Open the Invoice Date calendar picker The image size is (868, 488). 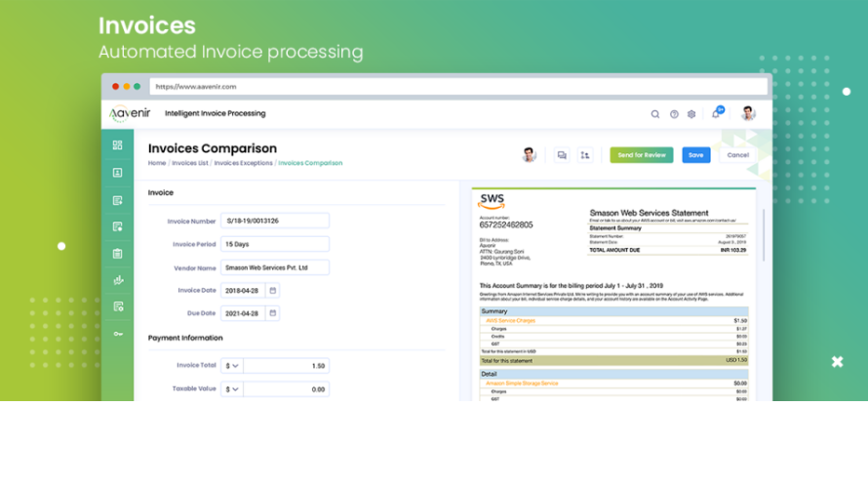273,291
